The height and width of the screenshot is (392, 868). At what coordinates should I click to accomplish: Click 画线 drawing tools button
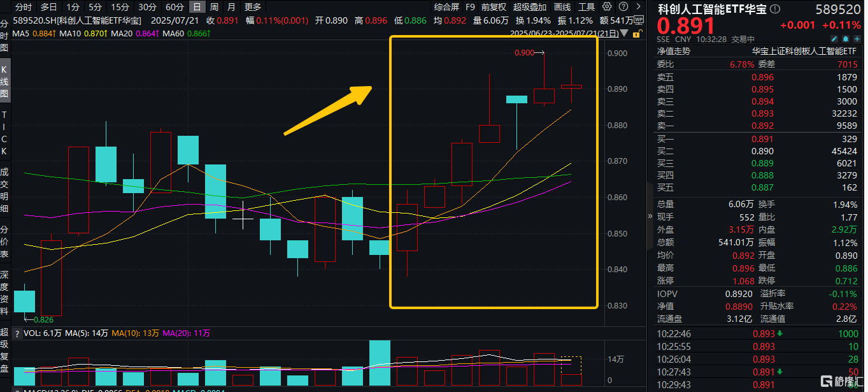pos(562,7)
